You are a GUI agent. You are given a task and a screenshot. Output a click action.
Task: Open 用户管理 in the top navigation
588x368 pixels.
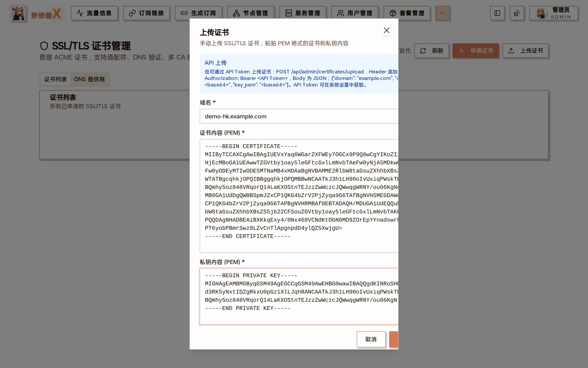pyautogui.click(x=355, y=13)
